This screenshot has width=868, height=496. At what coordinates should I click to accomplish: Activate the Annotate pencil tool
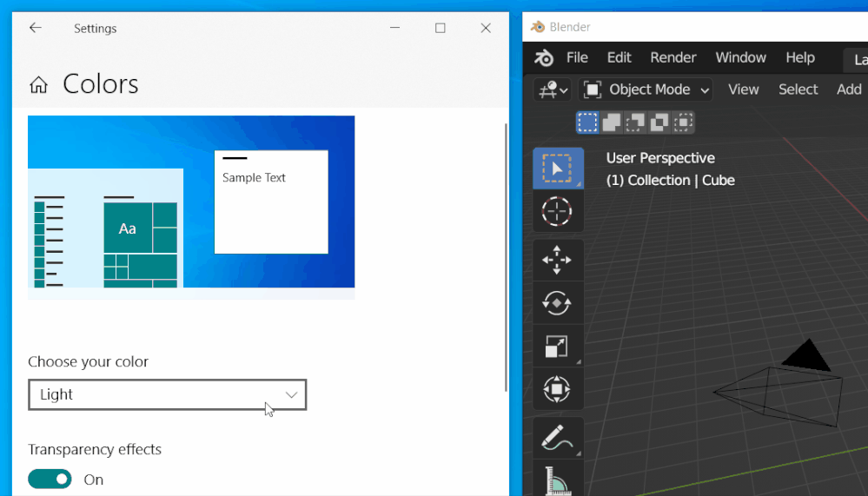pyautogui.click(x=558, y=438)
